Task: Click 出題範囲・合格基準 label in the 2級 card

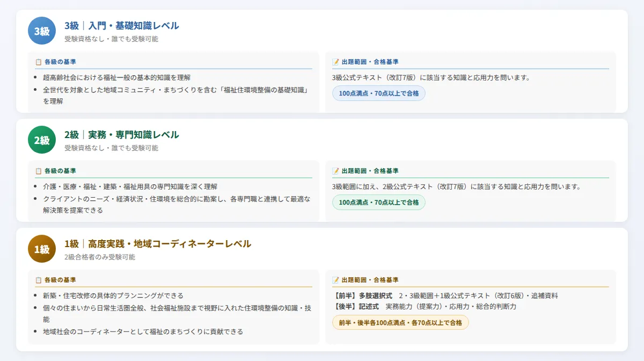Action: 370,171
